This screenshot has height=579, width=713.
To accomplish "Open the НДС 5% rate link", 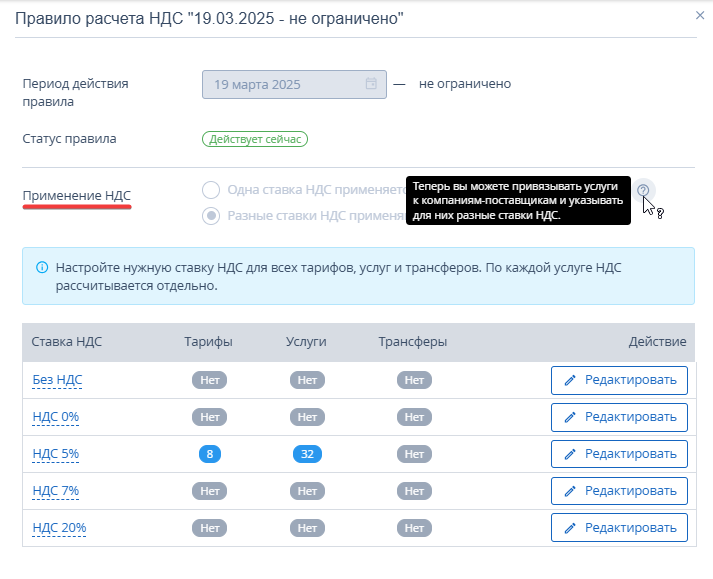I will click(56, 454).
